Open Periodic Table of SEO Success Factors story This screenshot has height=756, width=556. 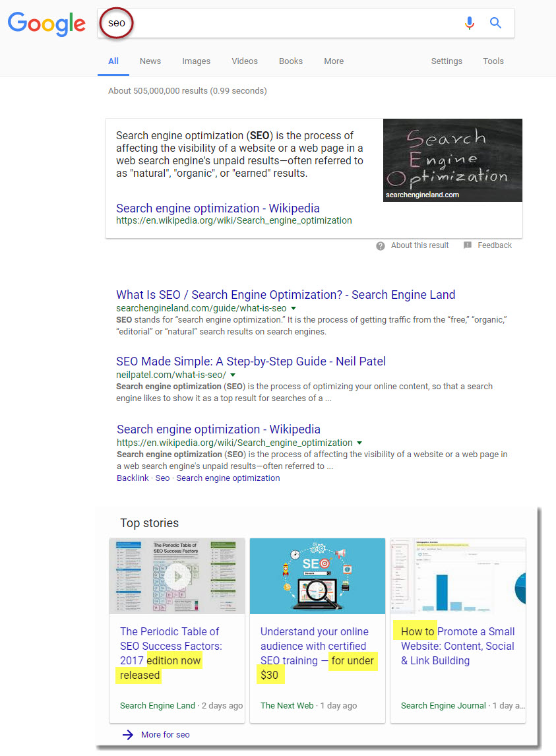[171, 653]
